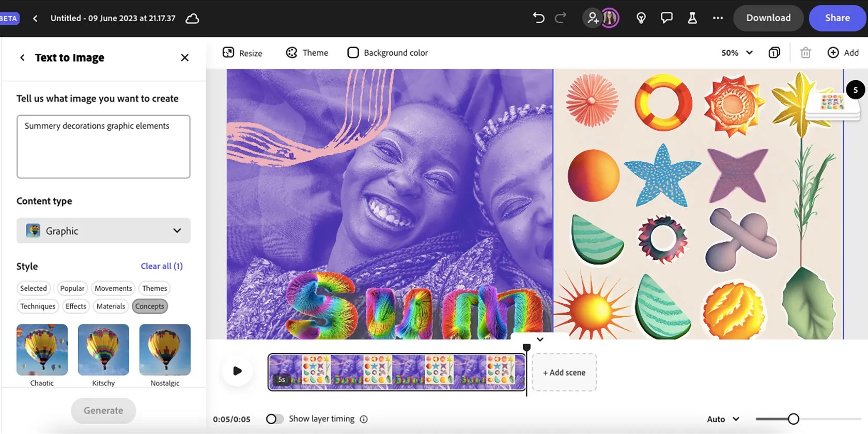Open the beaker experiments icon
This screenshot has width=868, height=434.
pyautogui.click(x=692, y=18)
